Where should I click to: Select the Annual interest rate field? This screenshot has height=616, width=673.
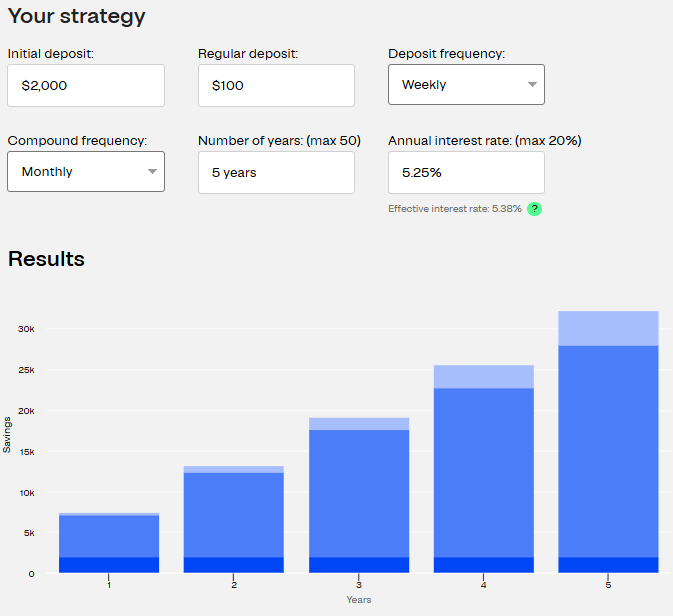coord(466,173)
